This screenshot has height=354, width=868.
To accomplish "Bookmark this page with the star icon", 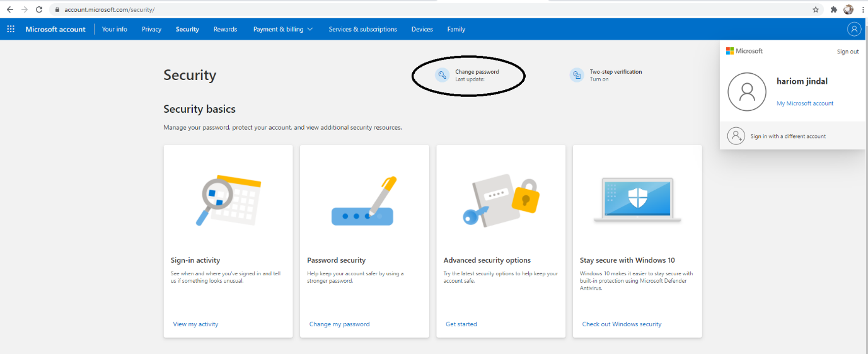I will pyautogui.click(x=815, y=9).
